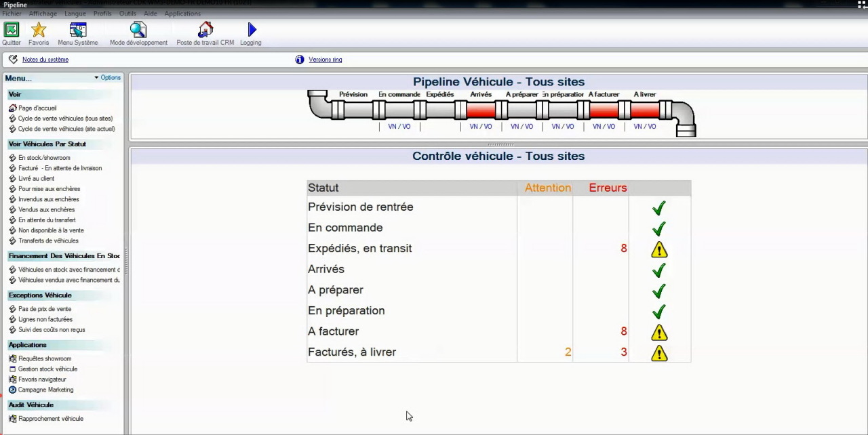Select 'En stock/showroom' in the sidebar
This screenshot has width=868, height=435.
click(43, 157)
